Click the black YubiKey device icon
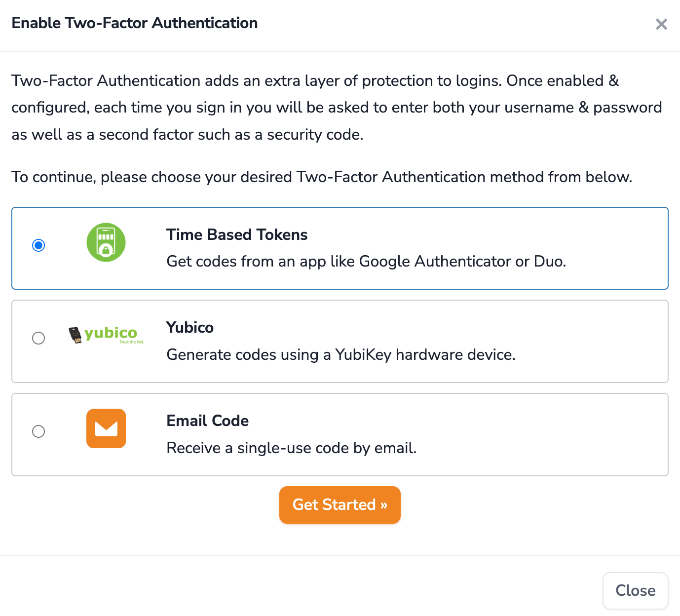Image resolution: width=680 pixels, height=616 pixels. (75, 335)
